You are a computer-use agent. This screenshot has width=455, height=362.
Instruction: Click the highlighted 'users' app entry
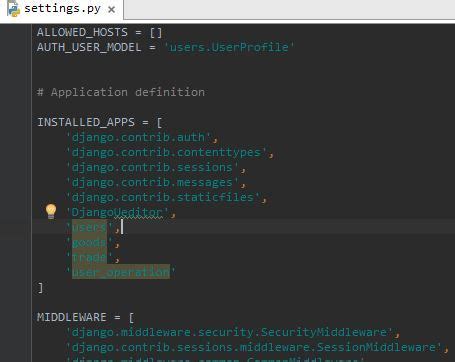(x=89, y=227)
